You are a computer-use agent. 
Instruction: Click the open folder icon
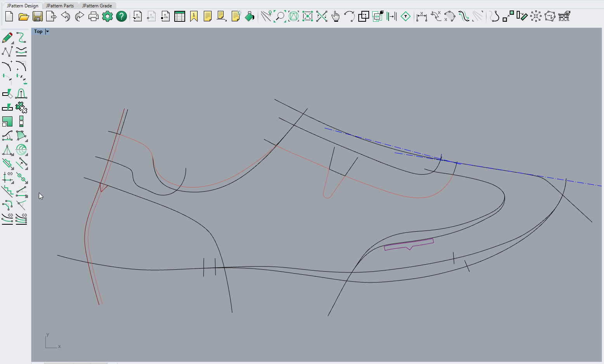point(24,16)
